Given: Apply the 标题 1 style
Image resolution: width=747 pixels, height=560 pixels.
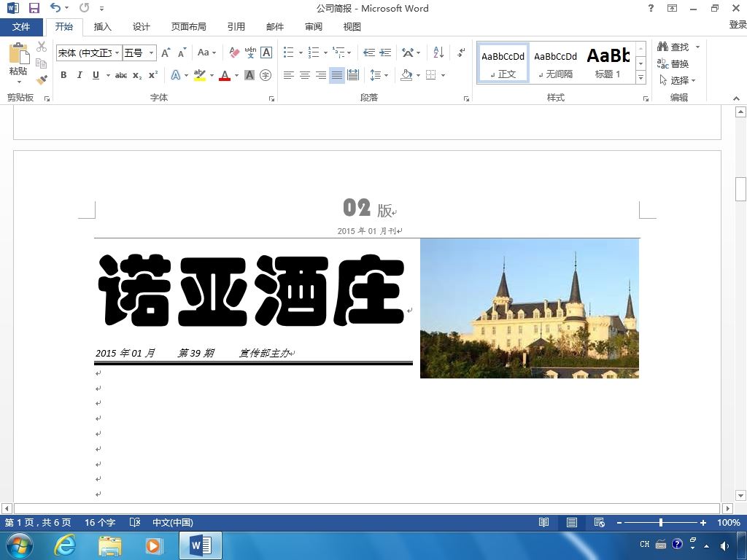Looking at the screenshot, I should click(x=608, y=63).
